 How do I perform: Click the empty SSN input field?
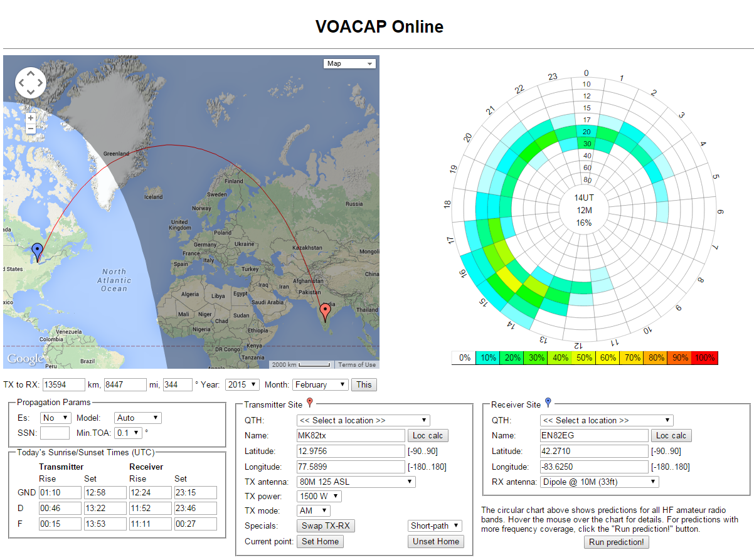click(55, 433)
